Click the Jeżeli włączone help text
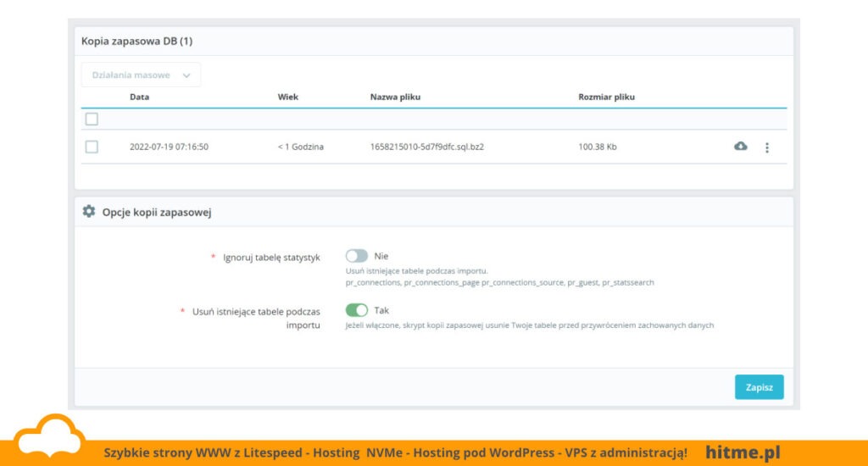This screenshot has height=466, width=868. [529, 325]
